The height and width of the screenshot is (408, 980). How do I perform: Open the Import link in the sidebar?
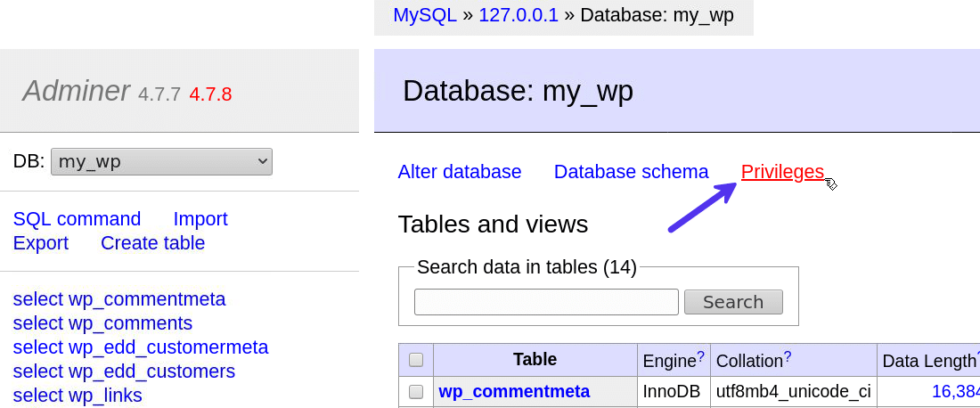tap(200, 219)
